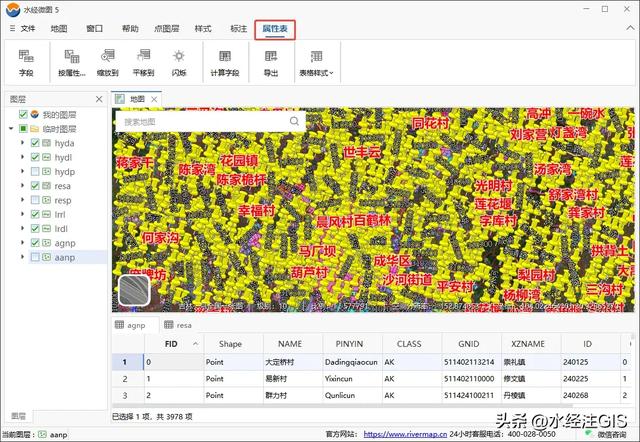The width and height of the screenshot is (640, 442).
Task: Expand the hydl layer node
Action: (x=22, y=157)
